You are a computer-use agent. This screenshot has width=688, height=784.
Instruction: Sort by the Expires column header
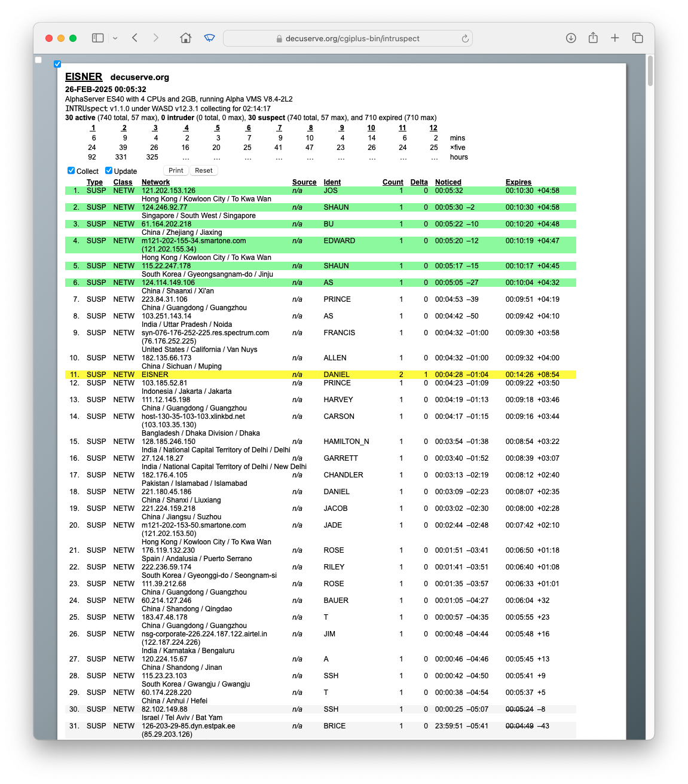518,182
